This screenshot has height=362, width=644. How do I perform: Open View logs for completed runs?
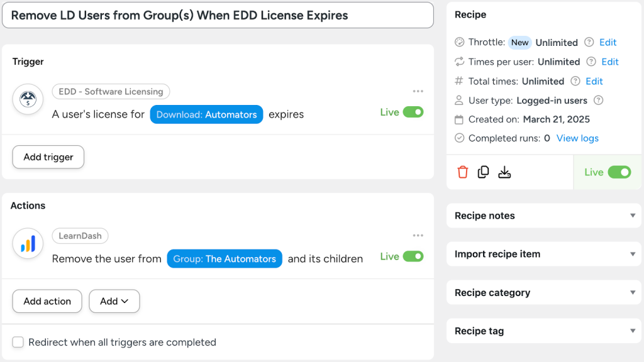[577, 138]
